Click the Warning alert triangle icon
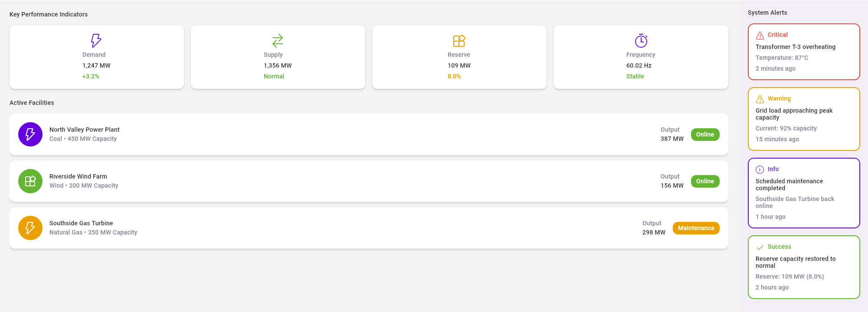868x312 pixels. pyautogui.click(x=760, y=99)
